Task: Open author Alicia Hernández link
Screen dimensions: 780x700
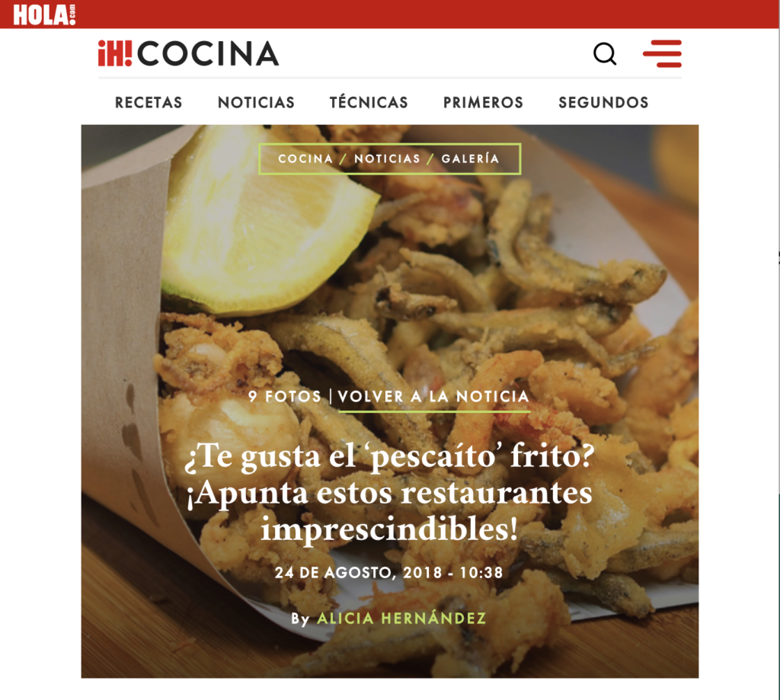Action: click(401, 618)
